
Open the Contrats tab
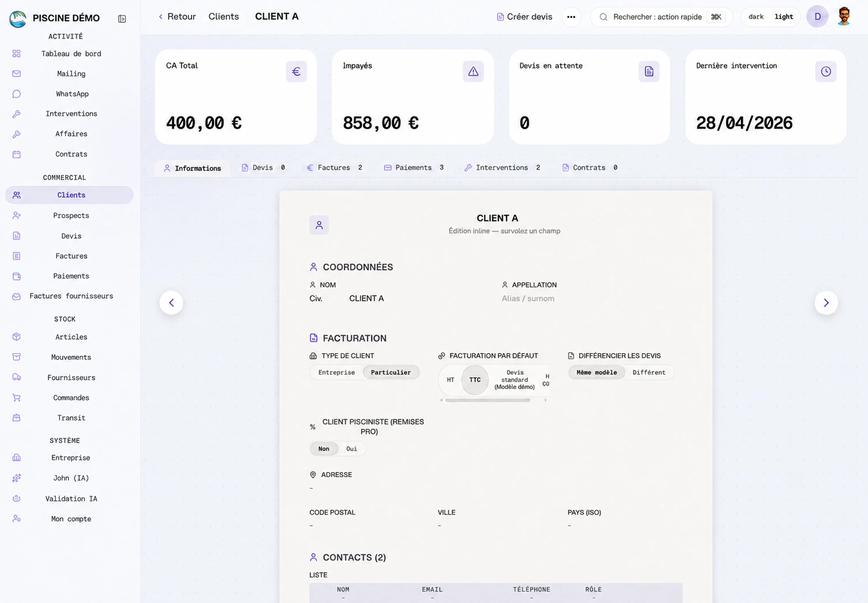coord(590,168)
